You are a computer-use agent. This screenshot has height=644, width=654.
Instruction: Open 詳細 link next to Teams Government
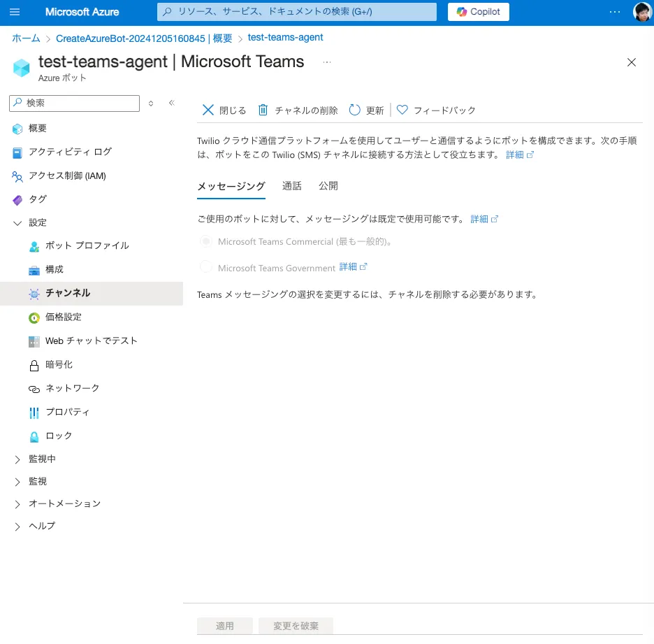(353, 266)
